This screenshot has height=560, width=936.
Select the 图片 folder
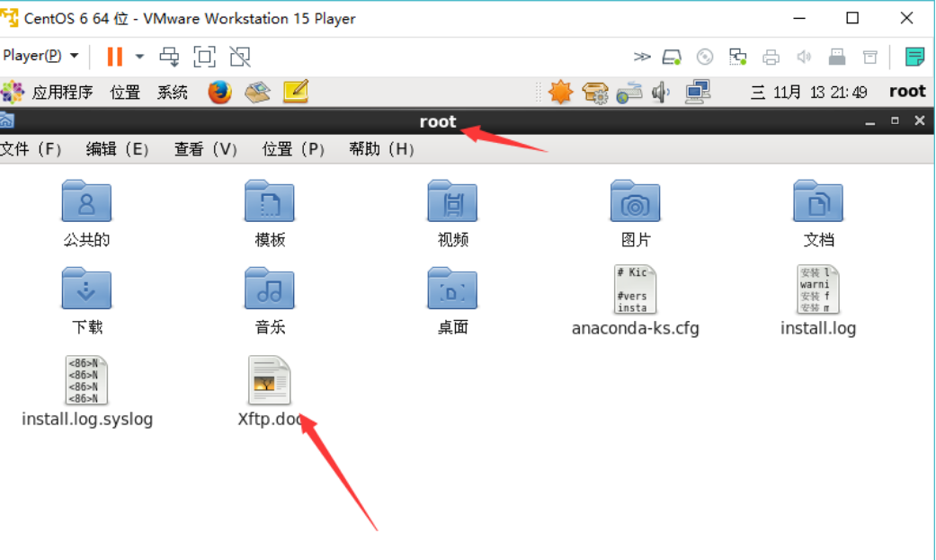point(635,213)
